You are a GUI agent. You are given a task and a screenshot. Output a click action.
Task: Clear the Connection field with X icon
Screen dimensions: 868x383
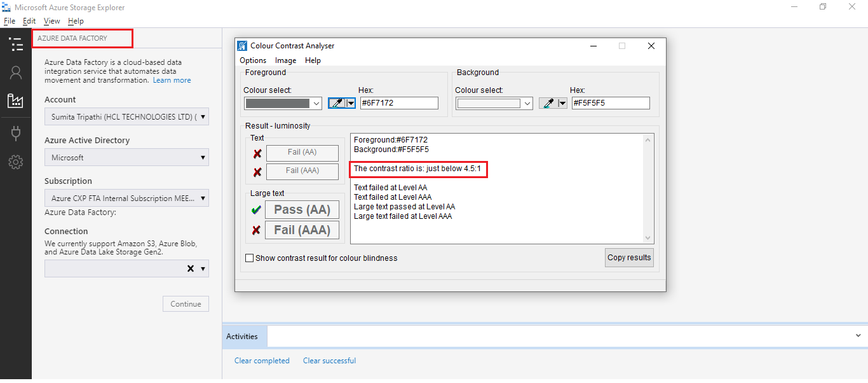(190, 268)
